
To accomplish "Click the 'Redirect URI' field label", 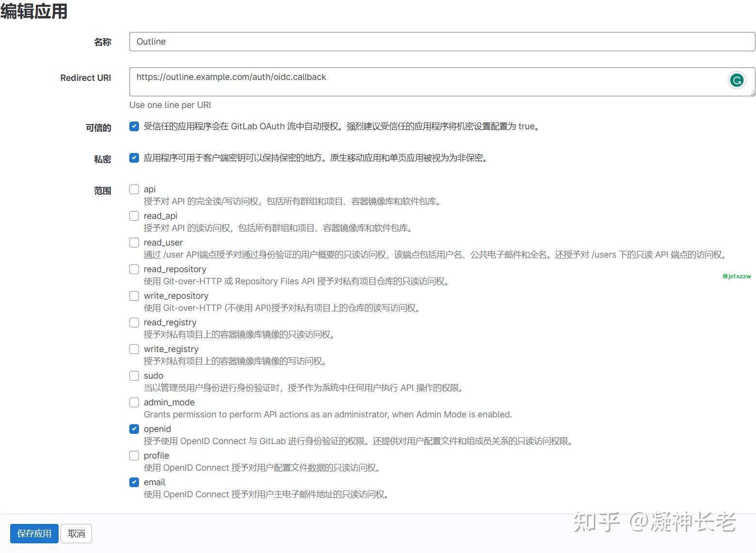I will pos(86,78).
